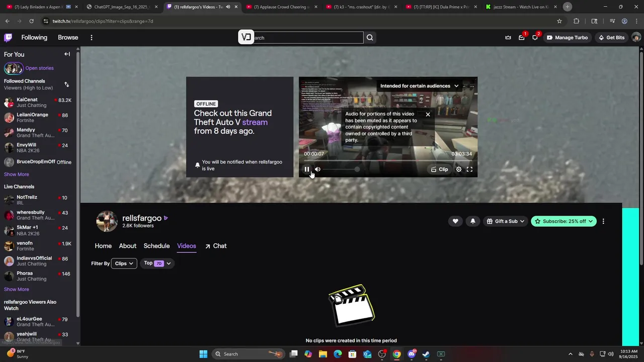The width and height of the screenshot is (644, 362).
Task: Open BruceDropEmOff offline channel
Action: click(38, 162)
